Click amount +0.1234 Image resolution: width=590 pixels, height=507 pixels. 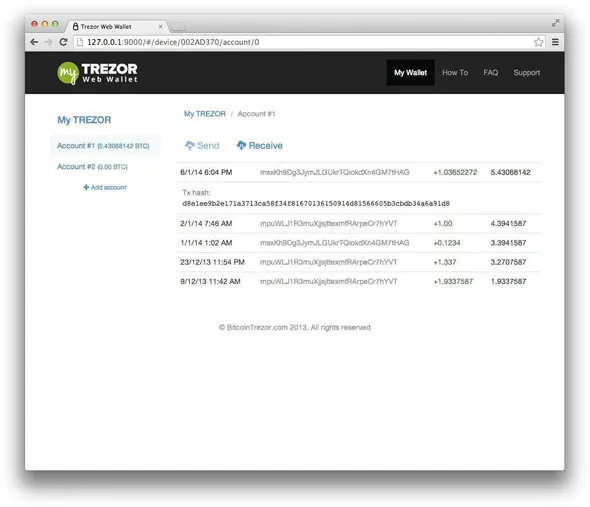point(447,243)
